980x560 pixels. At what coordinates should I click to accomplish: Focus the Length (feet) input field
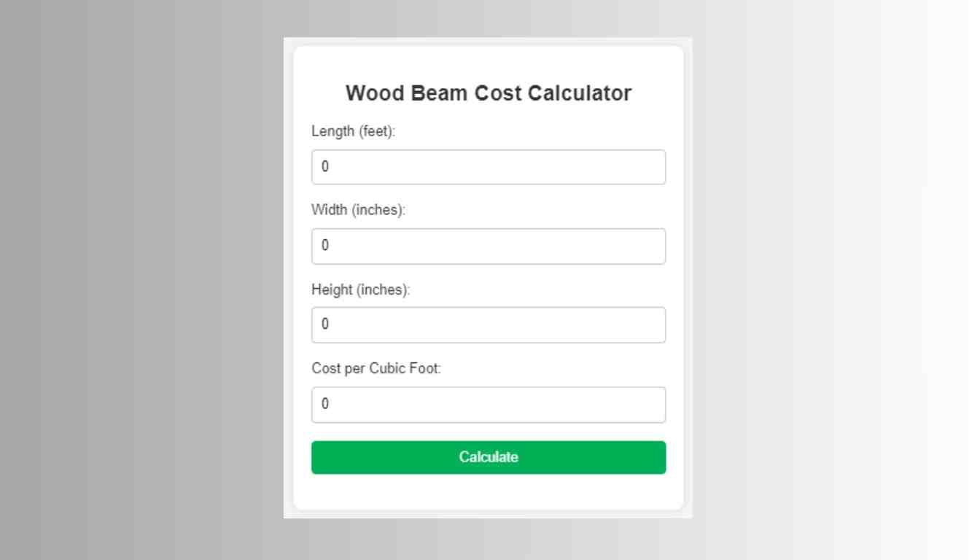[x=488, y=166]
